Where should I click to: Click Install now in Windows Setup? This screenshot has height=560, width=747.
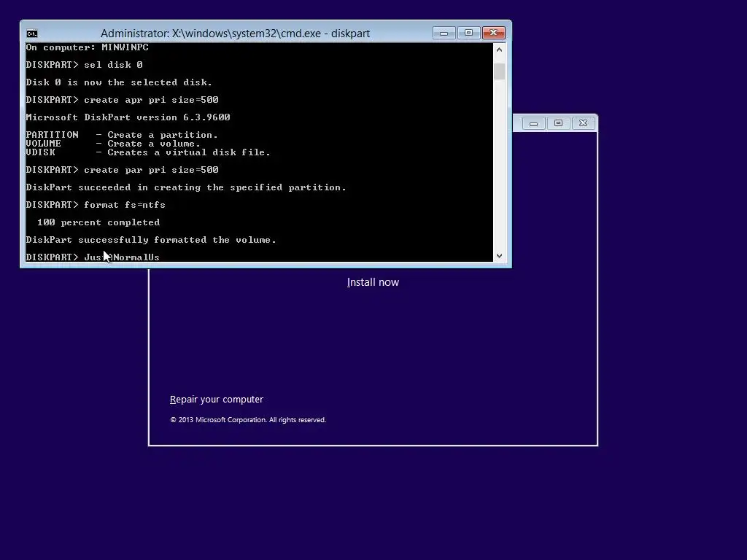[373, 282]
